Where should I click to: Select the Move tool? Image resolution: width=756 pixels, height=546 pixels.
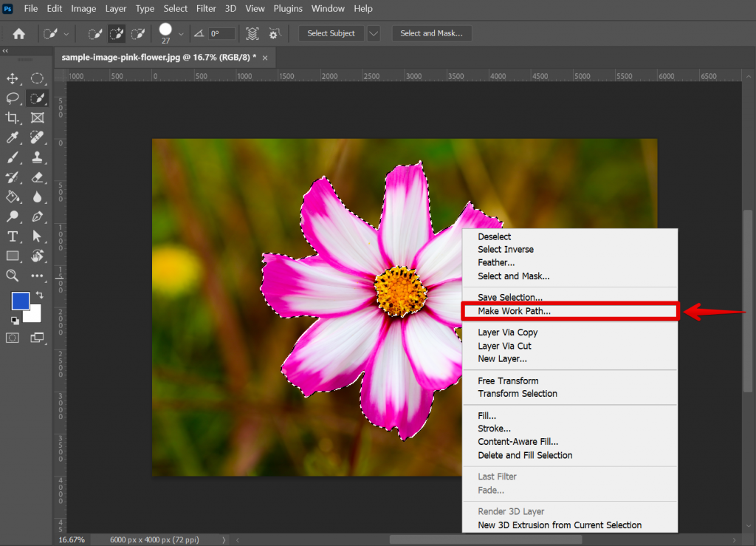click(x=11, y=79)
